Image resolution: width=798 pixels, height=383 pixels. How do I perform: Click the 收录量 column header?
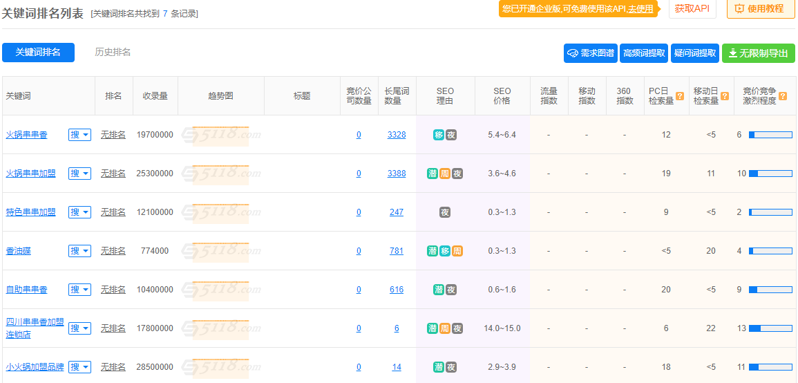[155, 96]
